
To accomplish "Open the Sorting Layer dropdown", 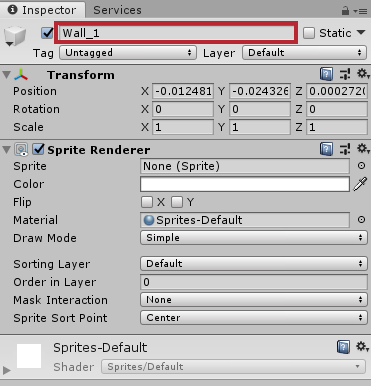I will pos(254,264).
